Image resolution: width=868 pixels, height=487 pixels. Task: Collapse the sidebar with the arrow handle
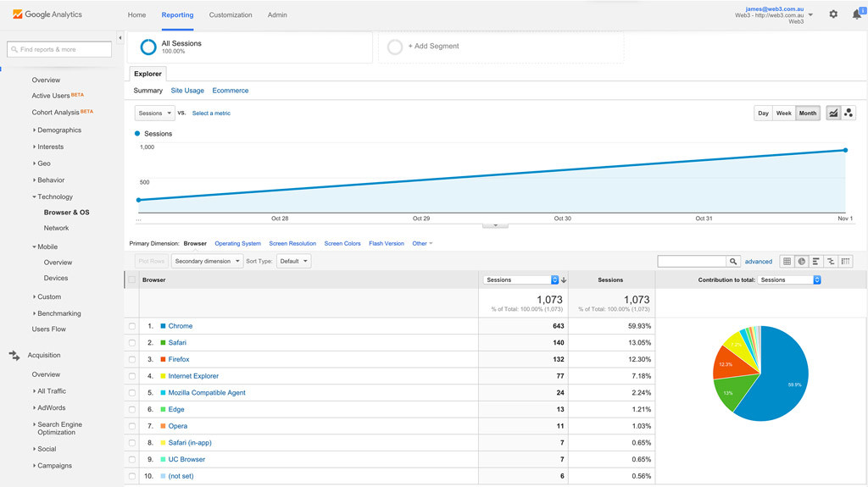point(120,37)
